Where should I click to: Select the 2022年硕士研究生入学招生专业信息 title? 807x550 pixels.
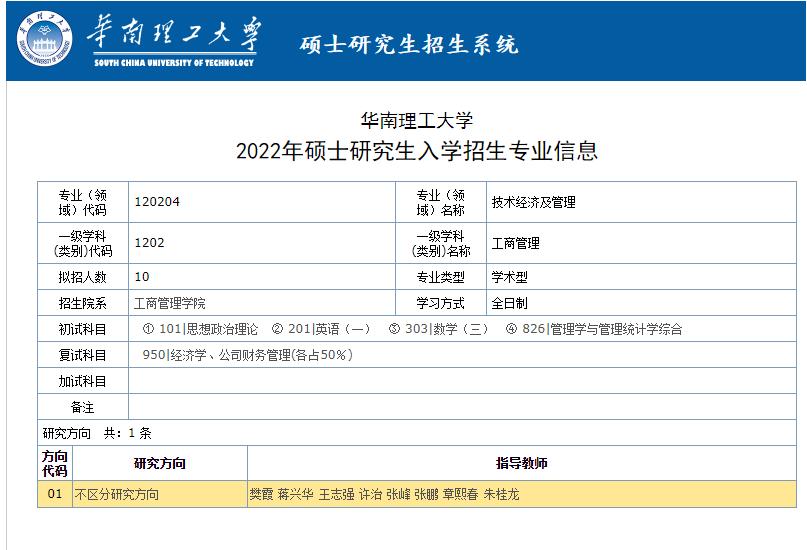(416, 151)
